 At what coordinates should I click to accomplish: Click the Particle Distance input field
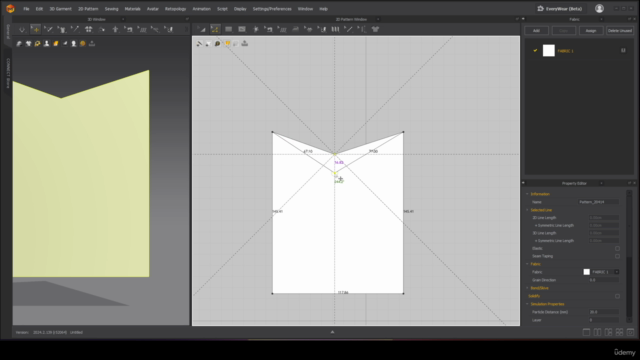pos(604,312)
